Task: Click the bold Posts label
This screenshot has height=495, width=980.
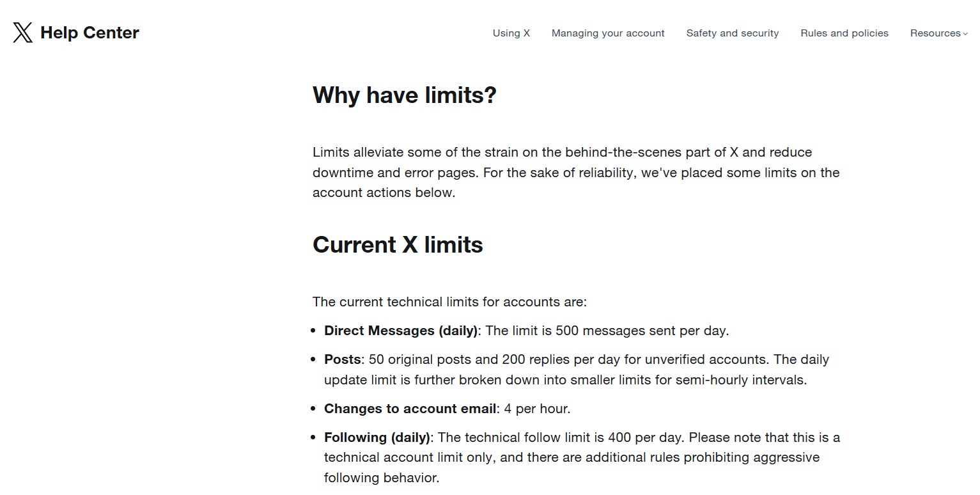Action: pyautogui.click(x=343, y=359)
